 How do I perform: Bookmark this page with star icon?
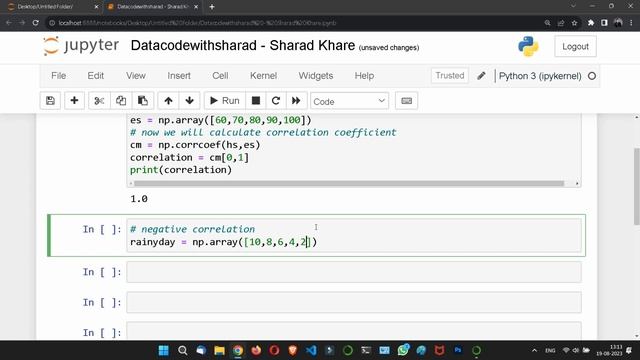(574, 23)
